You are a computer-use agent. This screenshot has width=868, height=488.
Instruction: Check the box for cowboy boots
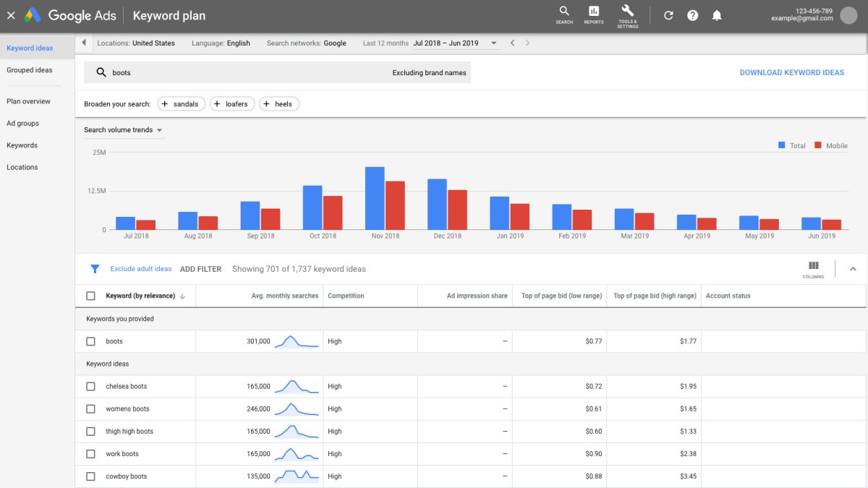[90, 476]
